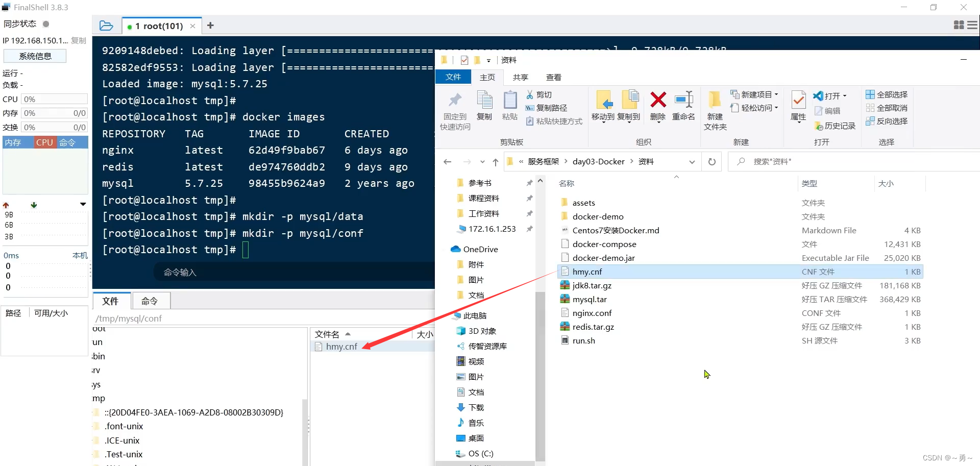980x466 pixels.
Task: Open recent locations dropdown chevron
Action: (x=482, y=162)
